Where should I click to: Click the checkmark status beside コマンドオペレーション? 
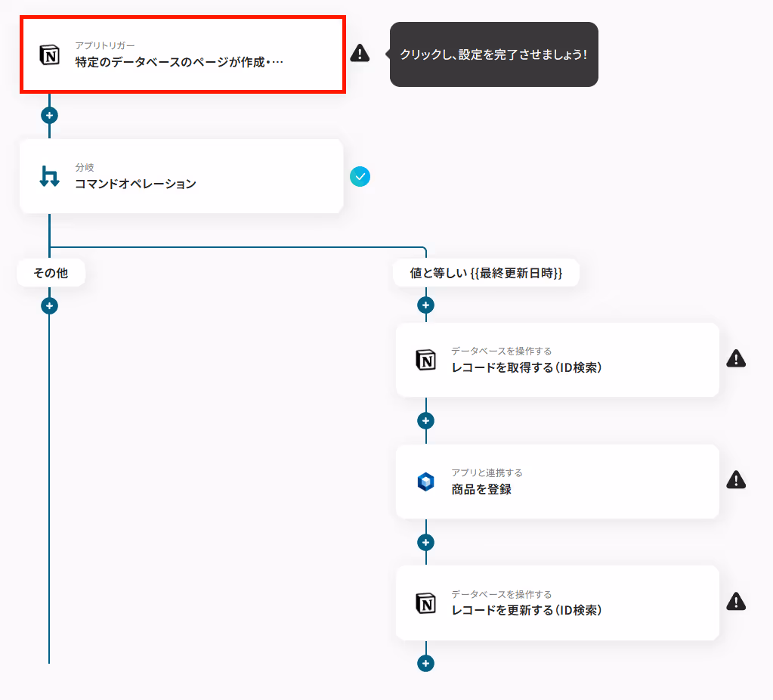point(360,177)
